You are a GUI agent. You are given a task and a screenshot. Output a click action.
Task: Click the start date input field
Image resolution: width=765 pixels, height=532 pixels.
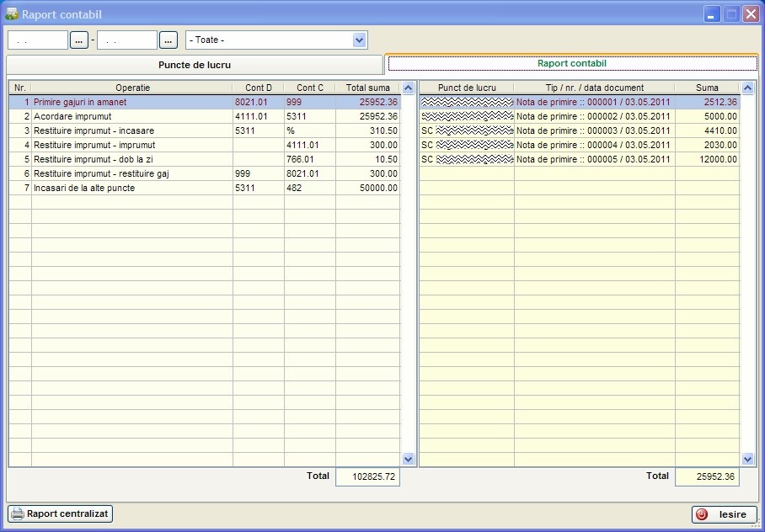pyautogui.click(x=38, y=40)
